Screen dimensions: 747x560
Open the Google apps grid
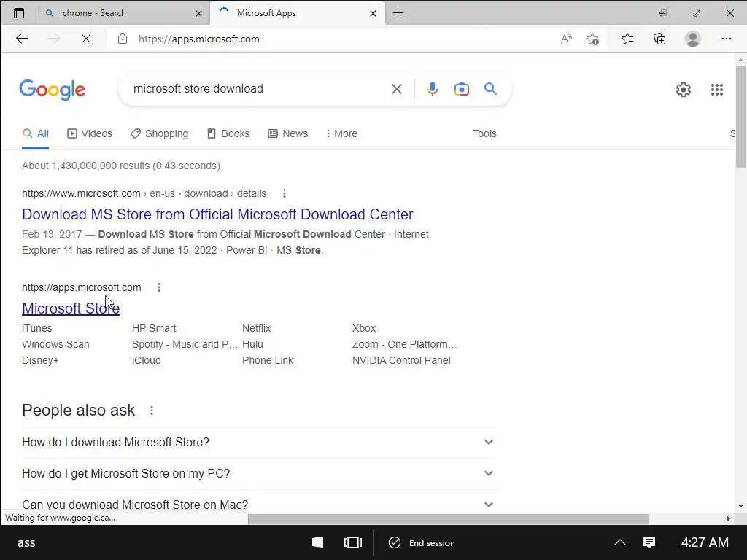tap(716, 90)
